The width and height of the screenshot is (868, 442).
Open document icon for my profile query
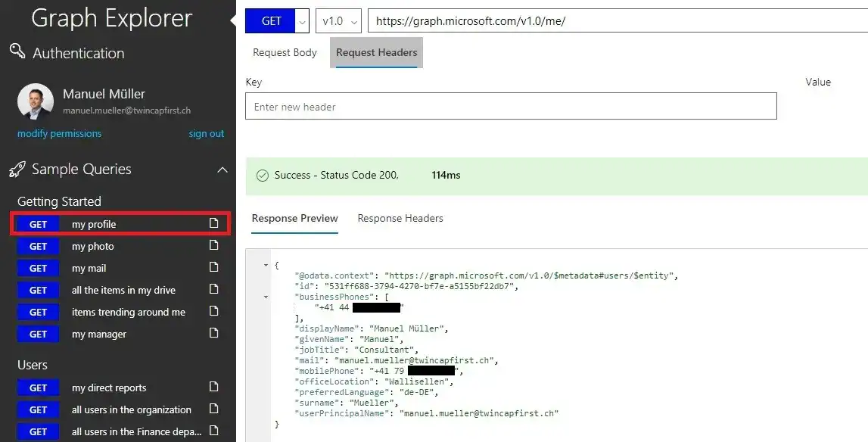tap(213, 223)
